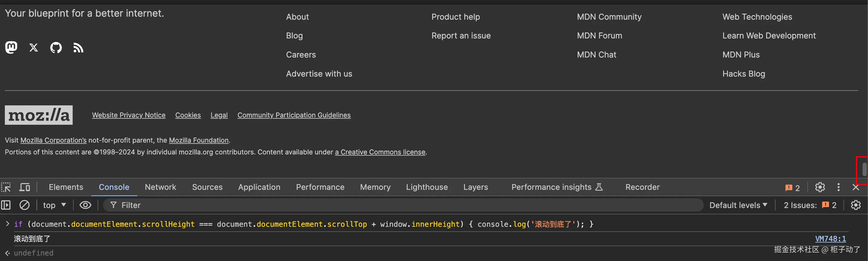Toggle the console sidebar panel
This screenshot has width=868, height=261.
(x=6, y=205)
